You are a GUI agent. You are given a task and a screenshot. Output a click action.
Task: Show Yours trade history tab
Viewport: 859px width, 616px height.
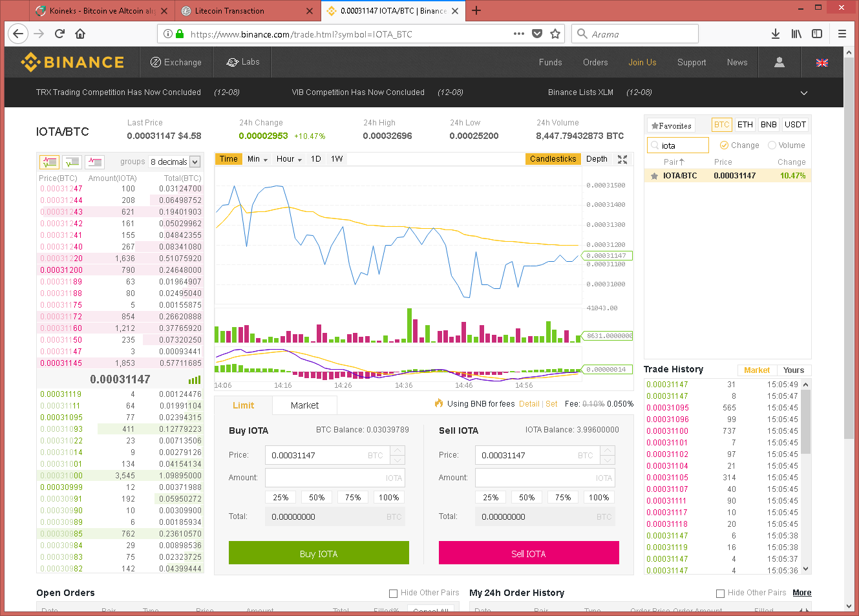794,370
